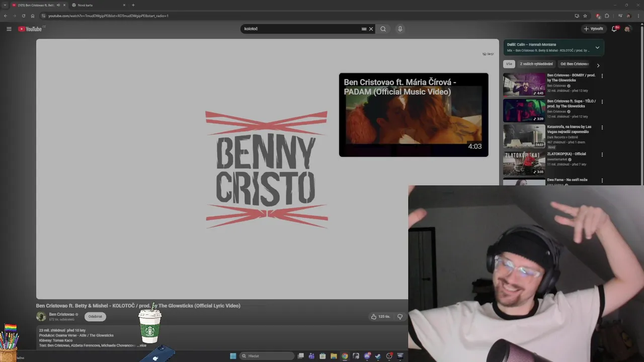Open options for Ewa Farna video

(602, 180)
